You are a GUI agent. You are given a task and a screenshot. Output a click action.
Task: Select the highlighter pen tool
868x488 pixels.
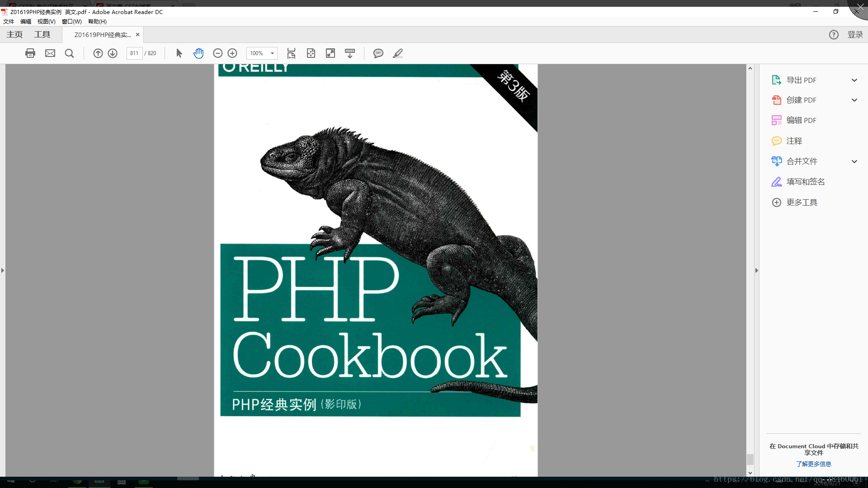(x=398, y=53)
